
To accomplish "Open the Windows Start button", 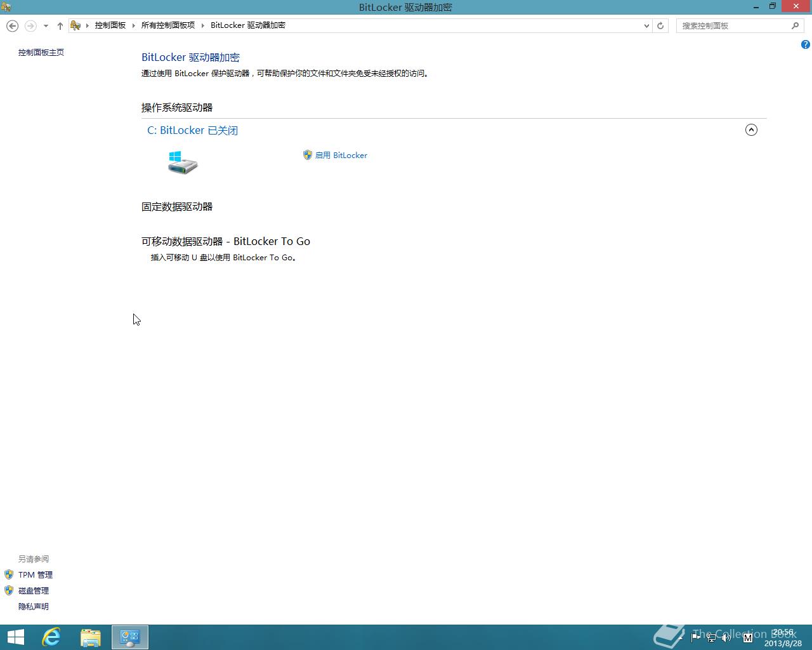I will [15, 637].
